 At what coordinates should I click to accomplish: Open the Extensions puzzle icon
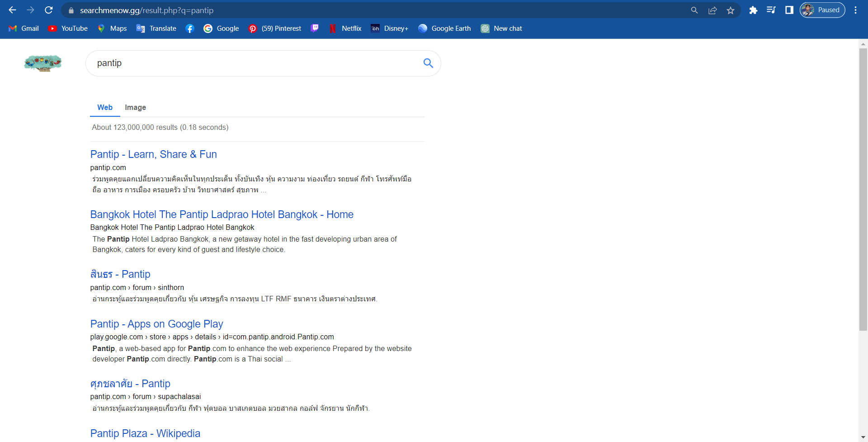(x=753, y=10)
